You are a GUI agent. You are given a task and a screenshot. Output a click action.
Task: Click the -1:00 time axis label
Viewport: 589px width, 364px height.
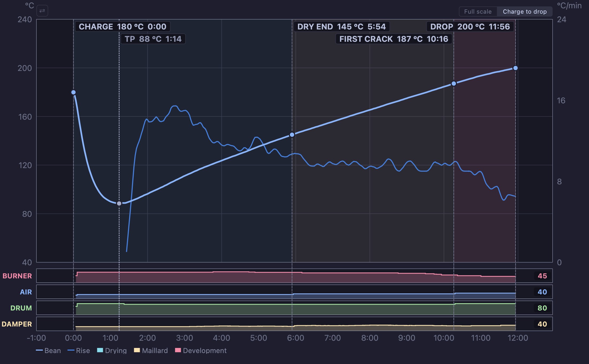(x=36, y=338)
